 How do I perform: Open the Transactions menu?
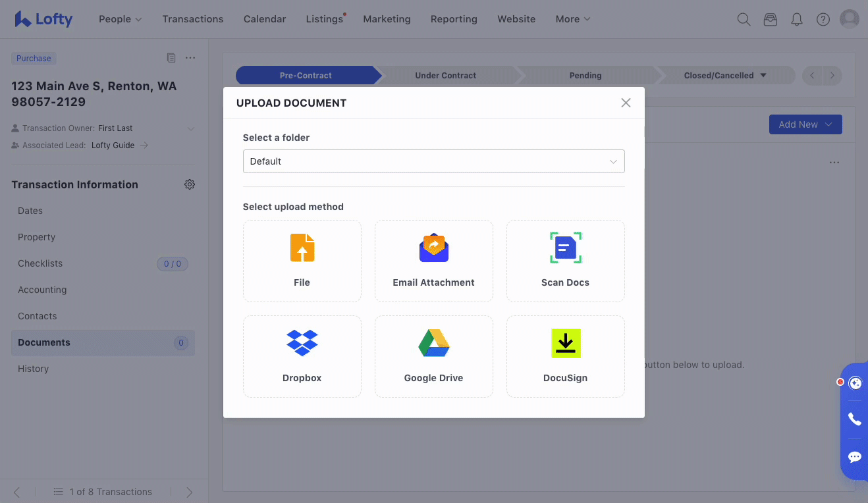pyautogui.click(x=193, y=19)
